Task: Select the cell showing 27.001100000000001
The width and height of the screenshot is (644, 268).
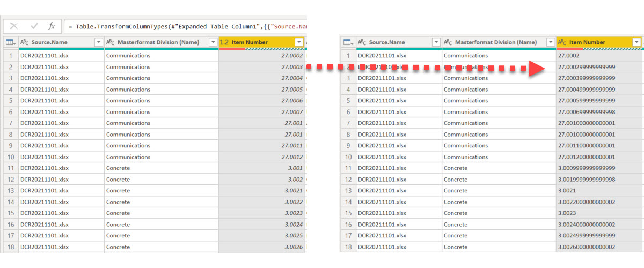Action: [599, 146]
